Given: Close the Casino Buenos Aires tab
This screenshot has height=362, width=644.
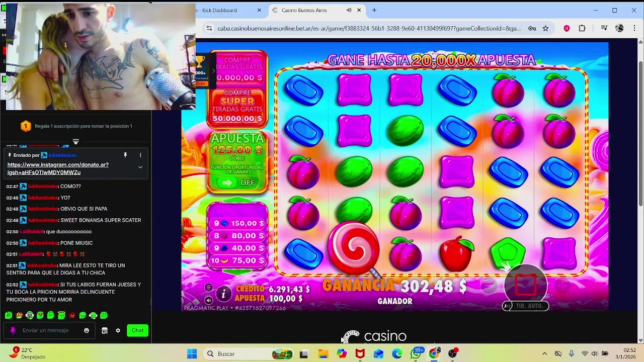Looking at the screenshot, I should tap(359, 10).
